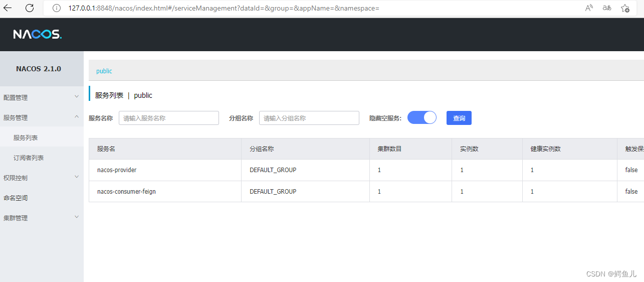Screen dimensions: 644x282
Task: Expand the 权限控制 menu chevron
Action: (x=77, y=177)
